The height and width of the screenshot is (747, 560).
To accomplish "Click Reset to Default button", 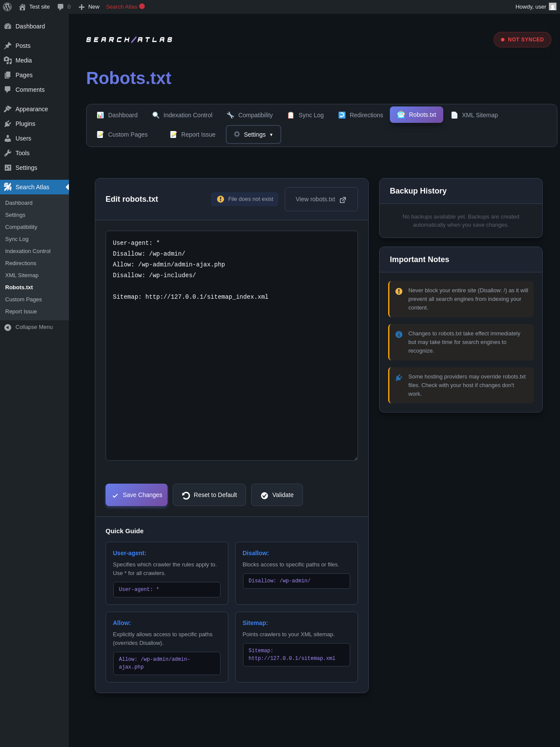I will 209,495.
